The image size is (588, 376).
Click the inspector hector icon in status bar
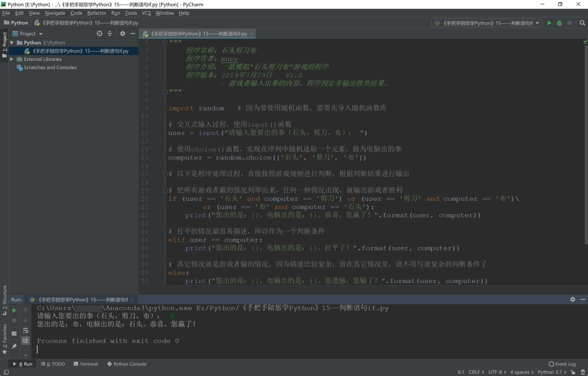583,372
